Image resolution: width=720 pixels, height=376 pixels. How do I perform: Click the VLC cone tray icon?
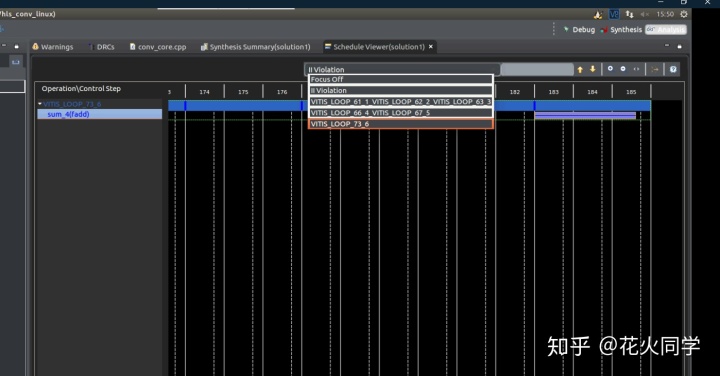click(x=598, y=15)
